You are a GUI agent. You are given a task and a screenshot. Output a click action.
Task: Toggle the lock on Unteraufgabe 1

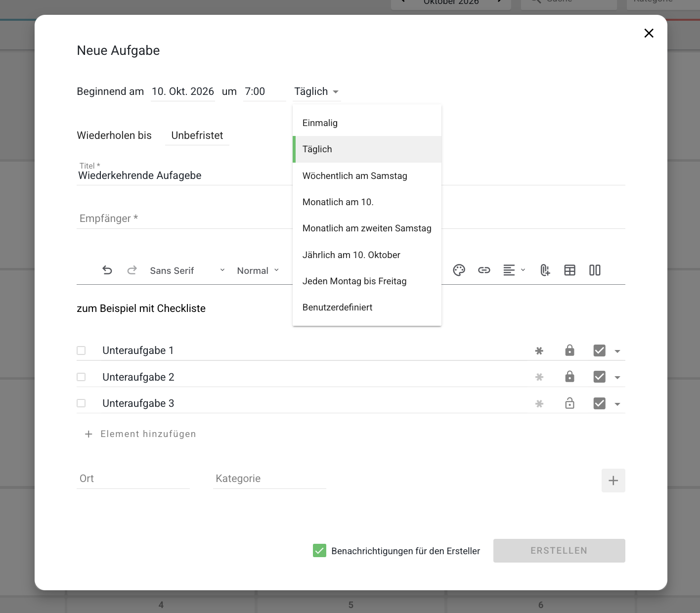(x=570, y=350)
